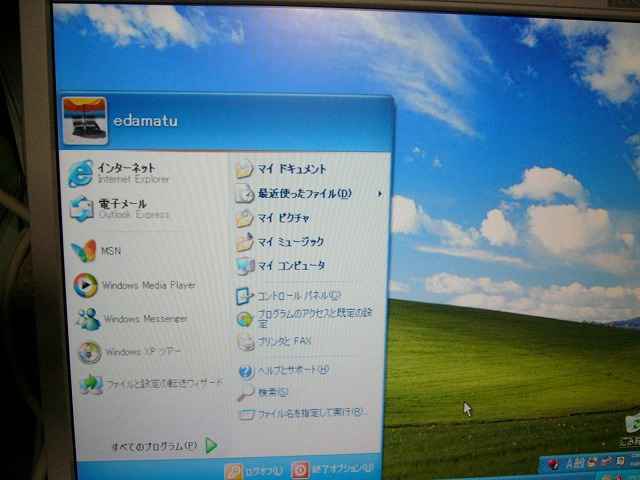The image size is (640, 480).
Task: Start the Windows XP ツアー icon
Action: click(90, 352)
